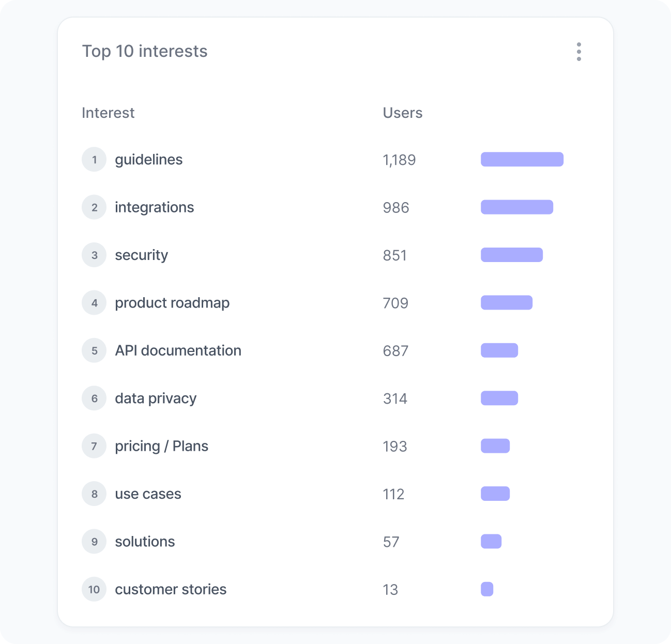Select the guidelines interest row
This screenshot has width=671, height=644.
(x=149, y=159)
